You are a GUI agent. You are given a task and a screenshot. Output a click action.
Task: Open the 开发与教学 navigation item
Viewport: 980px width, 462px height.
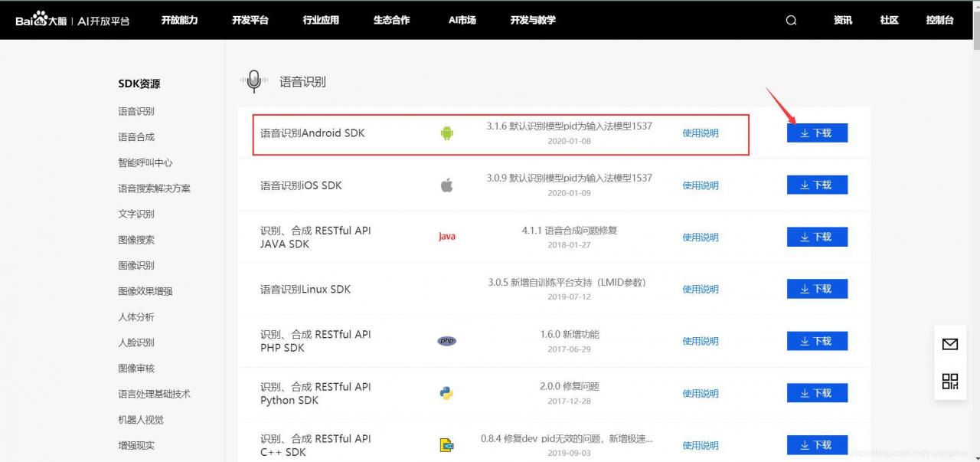(533, 20)
